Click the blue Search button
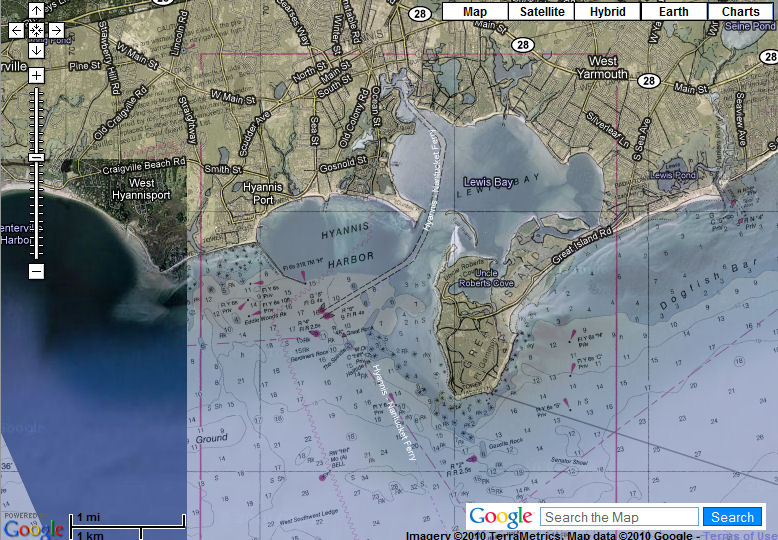778x540 pixels. 732,517
